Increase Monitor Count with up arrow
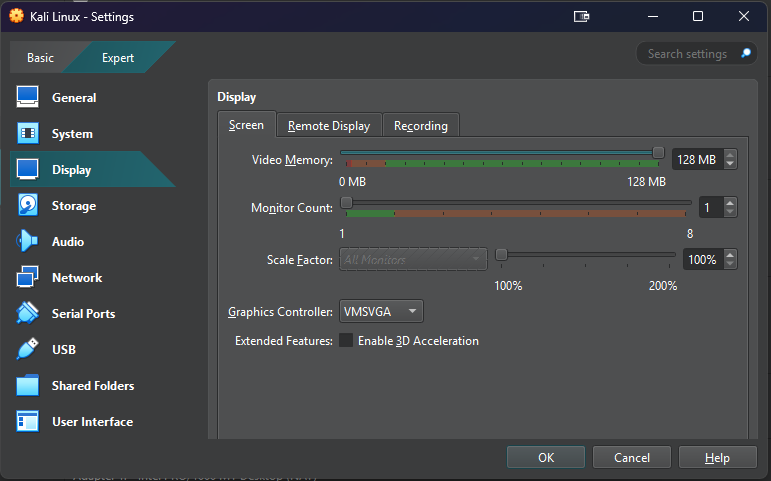This screenshot has width=771, height=481. click(x=730, y=202)
